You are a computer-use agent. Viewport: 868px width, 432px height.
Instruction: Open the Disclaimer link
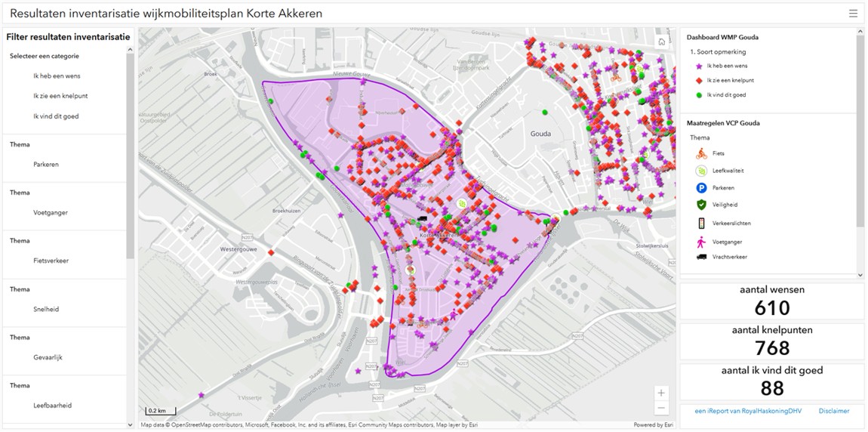[834, 411]
